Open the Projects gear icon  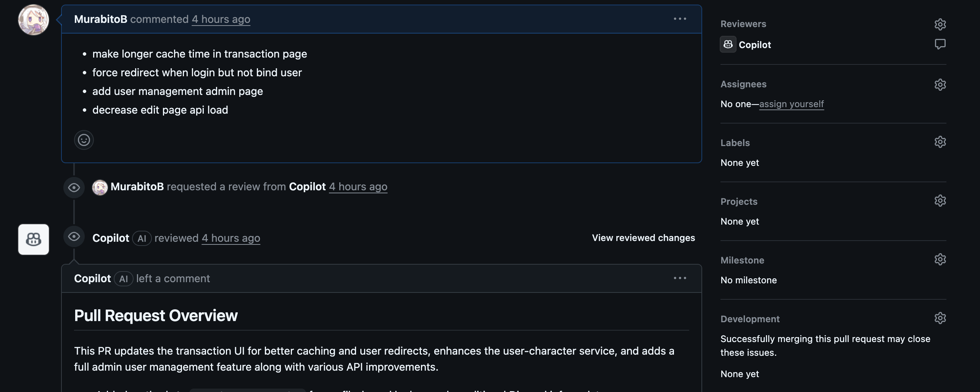[940, 201]
